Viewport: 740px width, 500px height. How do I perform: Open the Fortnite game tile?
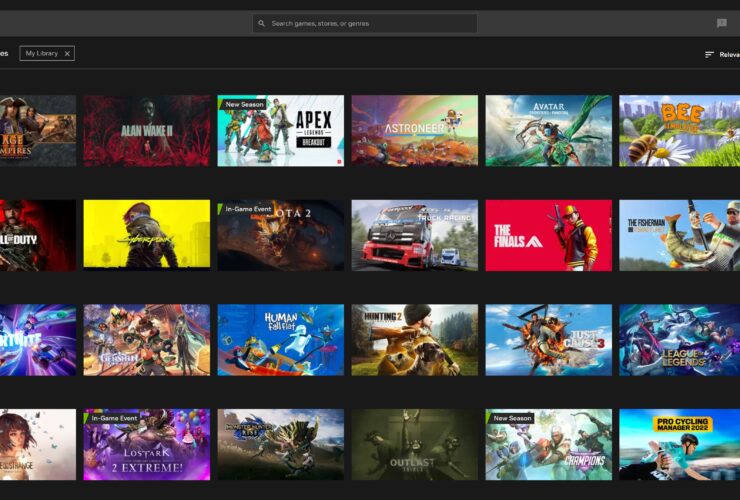[x=38, y=340]
